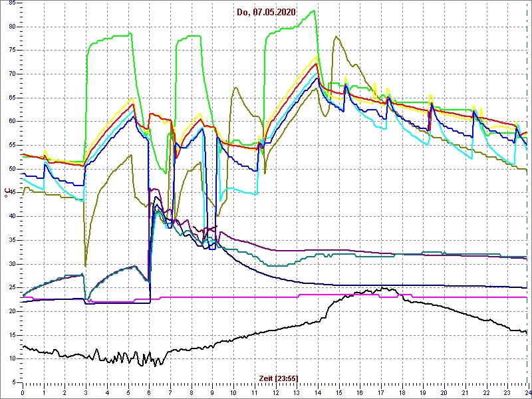The width and height of the screenshot is (532, 399).
Task: Click the bright green curve's highest peak
Action: coord(314,11)
